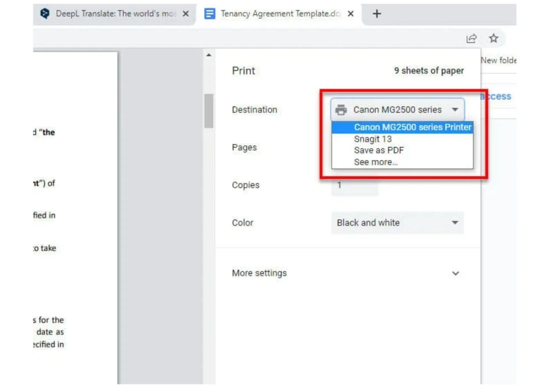Click the document preview page
Viewport: 555px width, 392px height.
coord(75,218)
